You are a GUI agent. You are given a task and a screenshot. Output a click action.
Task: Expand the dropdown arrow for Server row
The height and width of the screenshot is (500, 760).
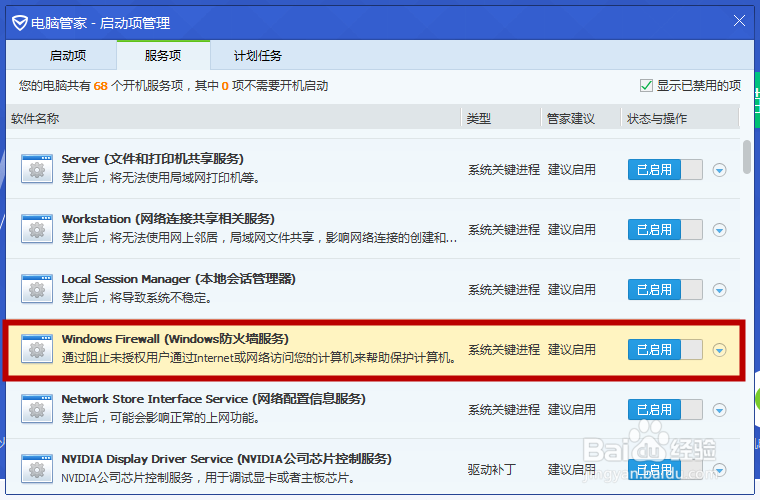click(x=719, y=170)
